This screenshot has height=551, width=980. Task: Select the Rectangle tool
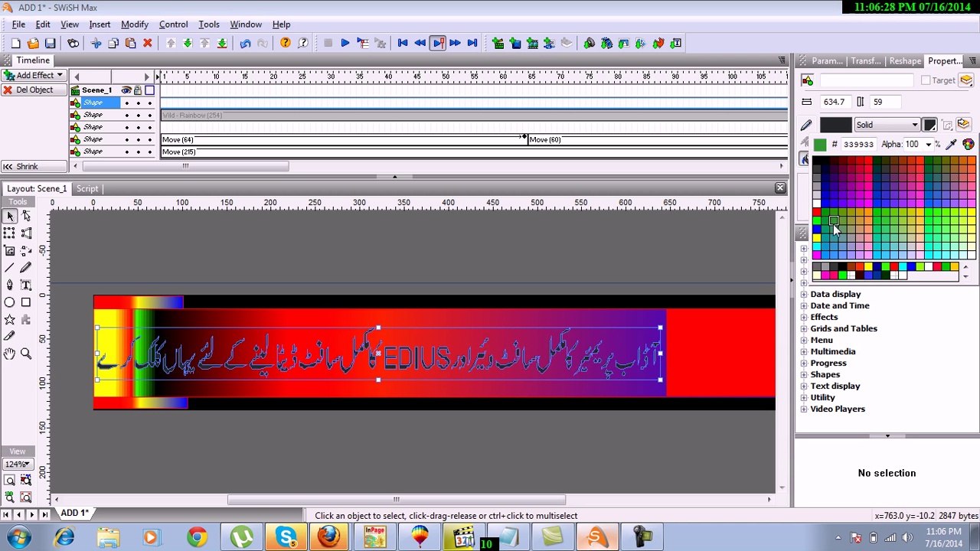coord(26,302)
